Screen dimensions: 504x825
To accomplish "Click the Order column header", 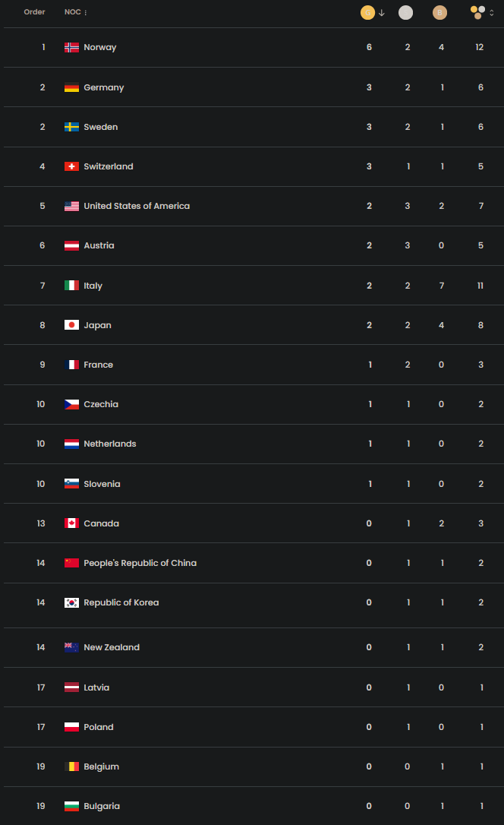I will [35, 12].
